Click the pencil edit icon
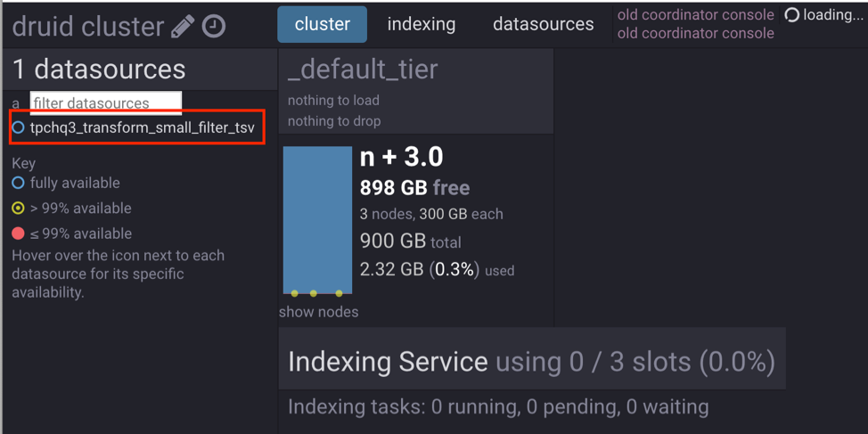The image size is (868, 434). click(183, 27)
